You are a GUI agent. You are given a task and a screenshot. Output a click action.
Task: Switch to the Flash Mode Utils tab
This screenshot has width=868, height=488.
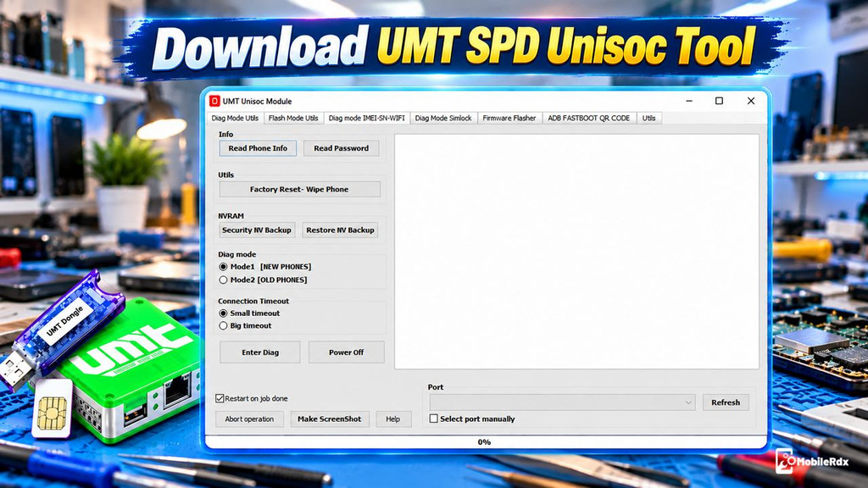pyautogui.click(x=293, y=118)
